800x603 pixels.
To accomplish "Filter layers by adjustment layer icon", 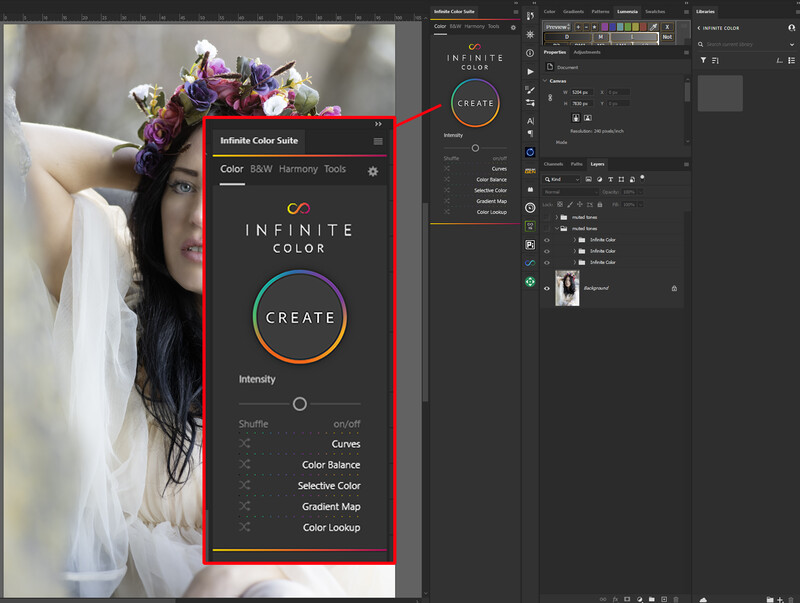I will 599,180.
